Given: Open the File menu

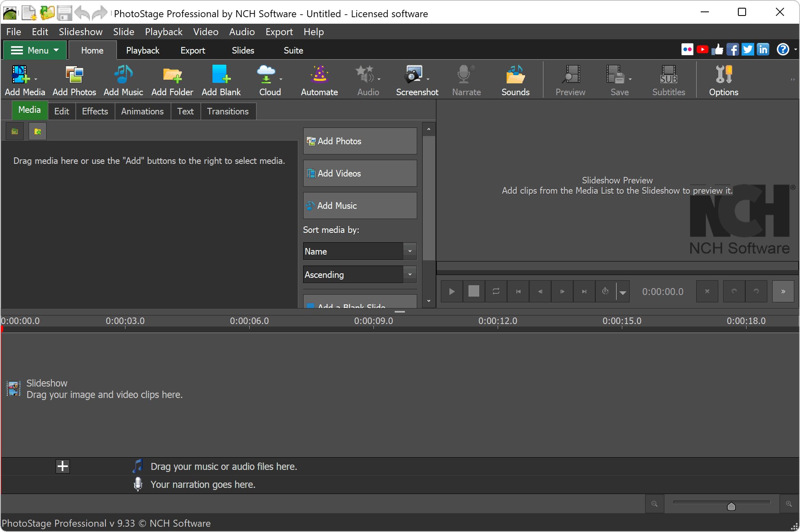Looking at the screenshot, I should pyautogui.click(x=13, y=32).
